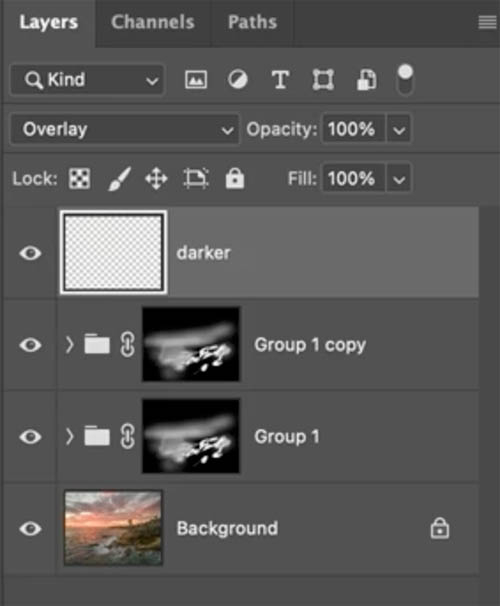Filter for type layers icon

point(280,80)
